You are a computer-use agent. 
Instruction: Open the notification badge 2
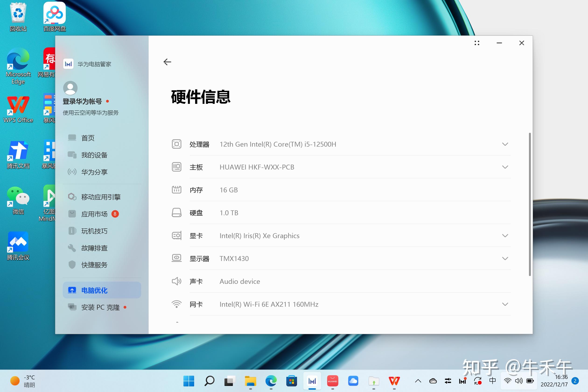[x=575, y=381]
